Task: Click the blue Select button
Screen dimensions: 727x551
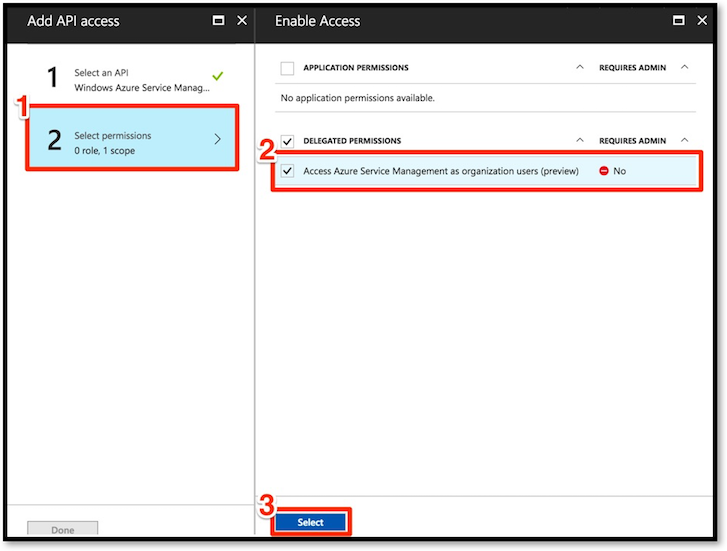Action: click(310, 522)
